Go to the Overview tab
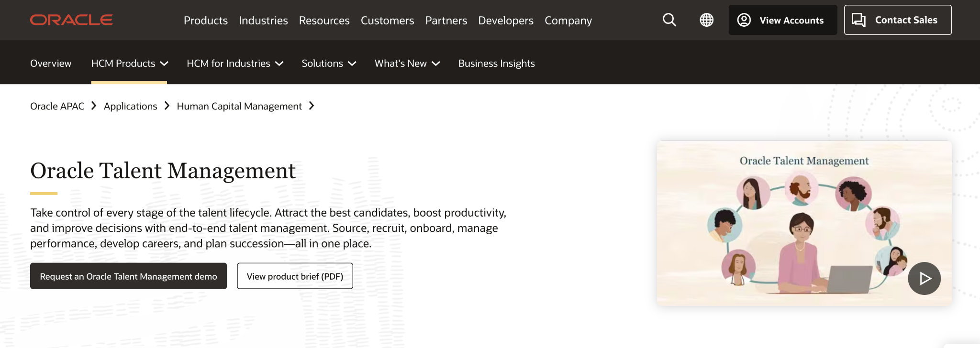The image size is (980, 348). 51,64
